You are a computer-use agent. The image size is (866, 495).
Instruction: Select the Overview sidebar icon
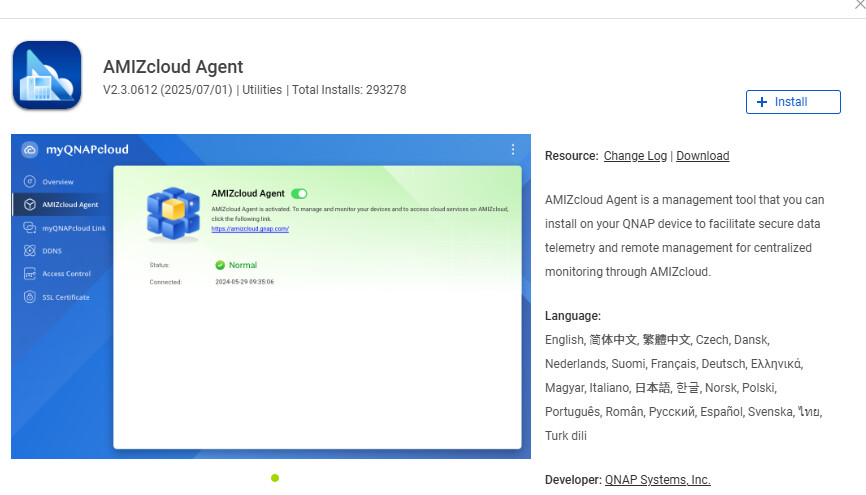30,182
